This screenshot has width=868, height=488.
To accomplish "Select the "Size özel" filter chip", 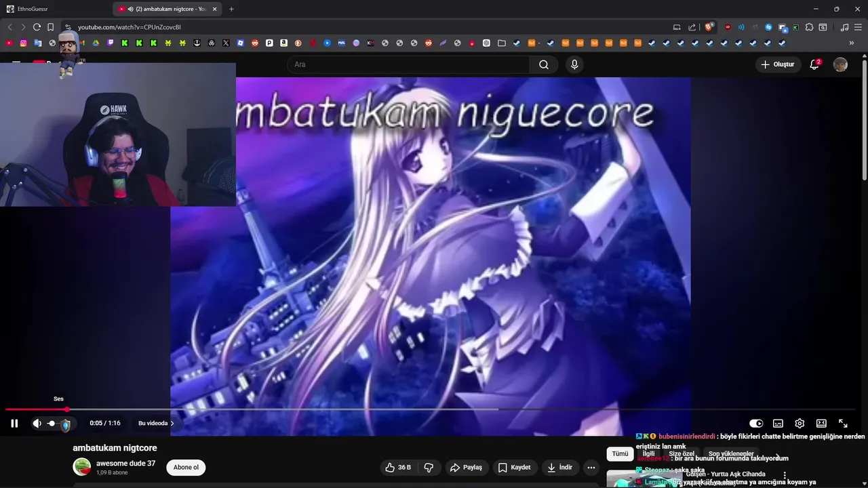I will (682, 454).
